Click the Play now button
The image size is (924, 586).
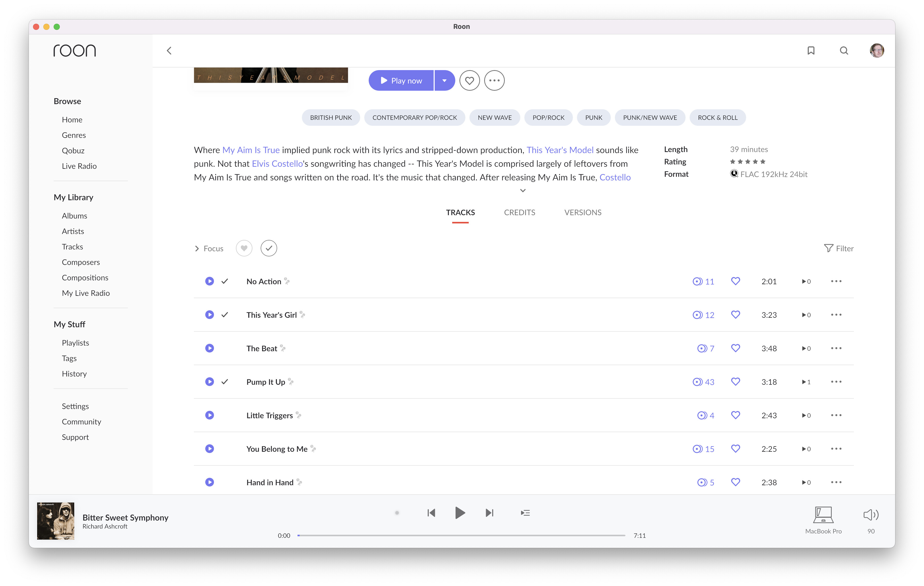click(401, 81)
